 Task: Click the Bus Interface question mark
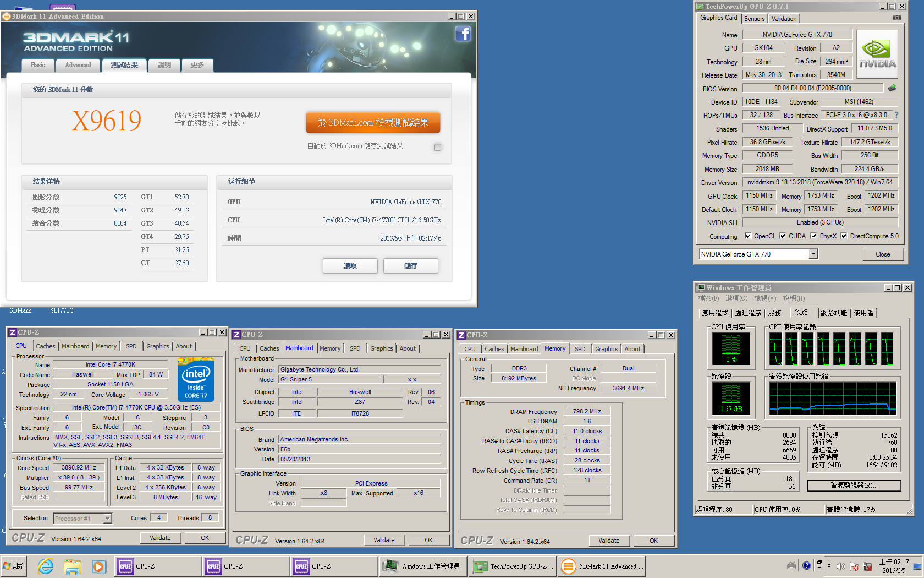click(897, 115)
